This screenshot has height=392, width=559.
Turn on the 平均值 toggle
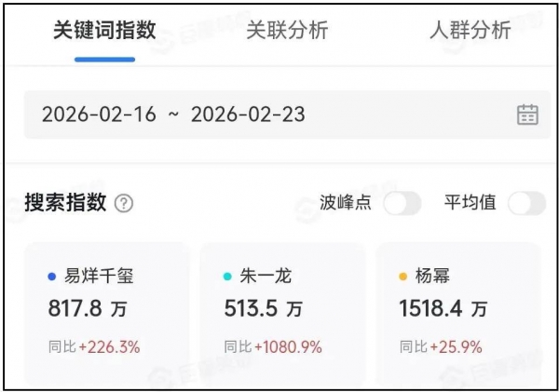tap(526, 203)
